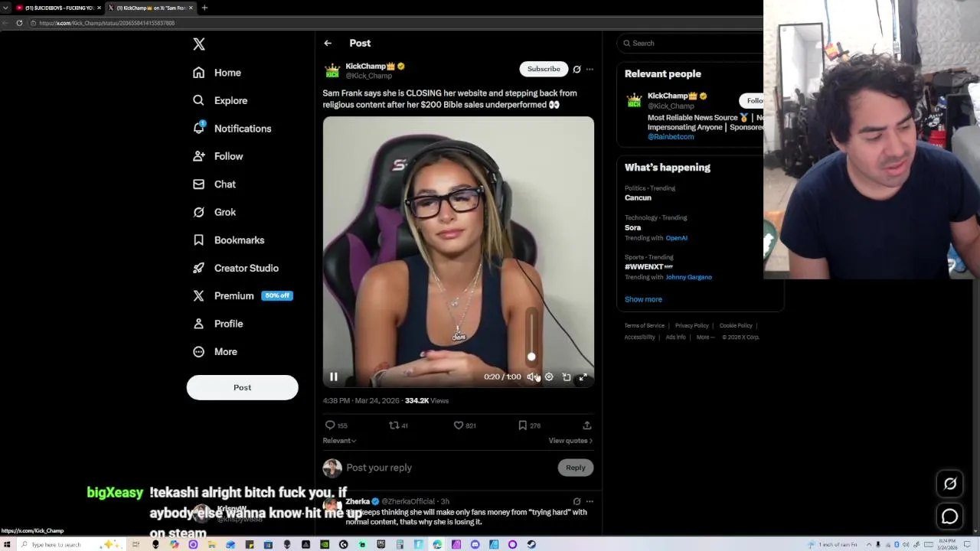Enter fullscreen on the video
The width and height of the screenshot is (980, 551).
pyautogui.click(x=583, y=377)
